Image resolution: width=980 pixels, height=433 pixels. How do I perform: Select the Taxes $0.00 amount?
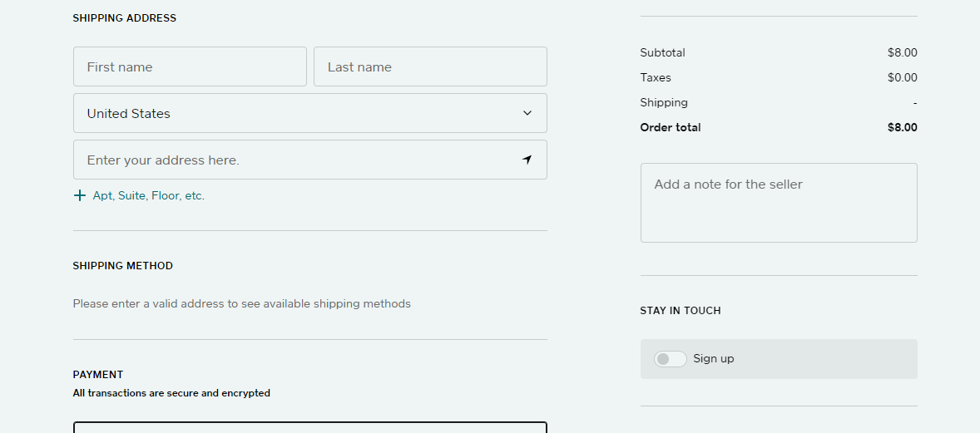[x=903, y=77]
